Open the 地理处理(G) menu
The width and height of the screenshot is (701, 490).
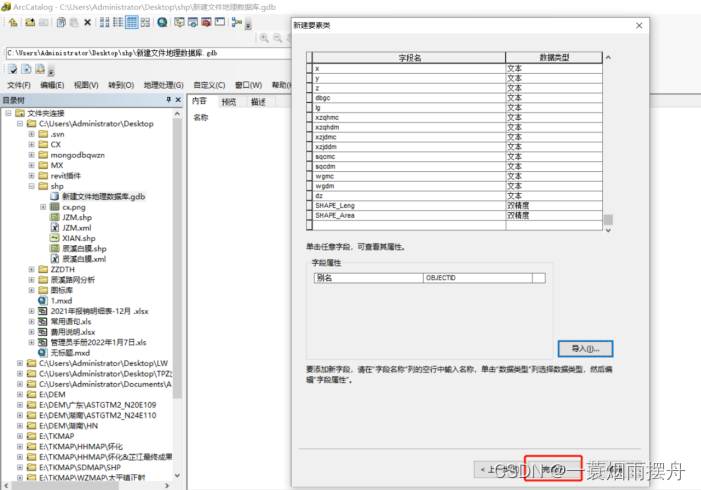(163, 85)
